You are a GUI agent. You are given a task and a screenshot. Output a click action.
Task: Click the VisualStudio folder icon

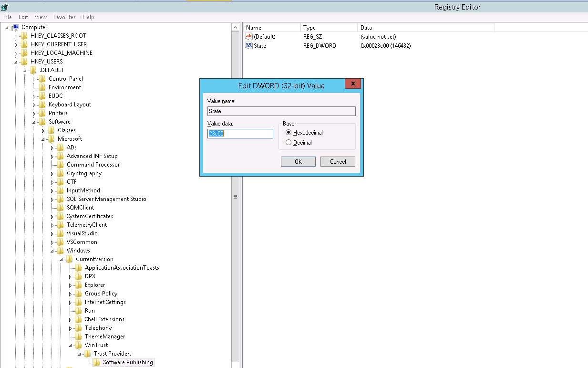(x=61, y=233)
